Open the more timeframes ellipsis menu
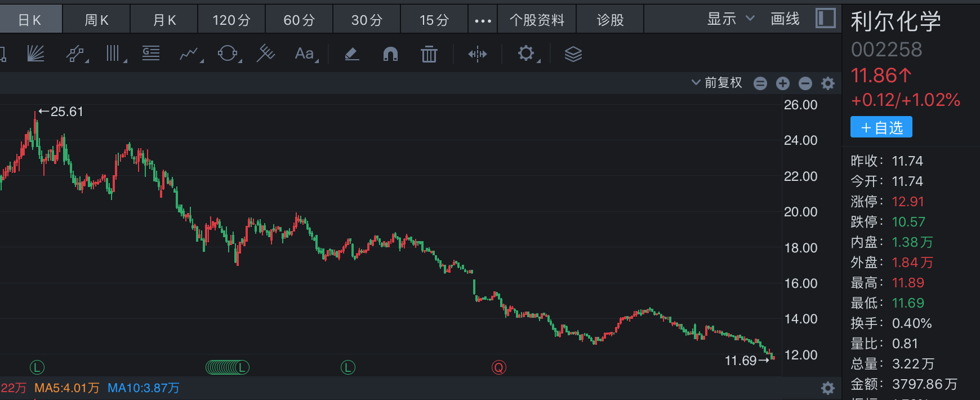Viewport: 980px width, 400px height. 483,20
